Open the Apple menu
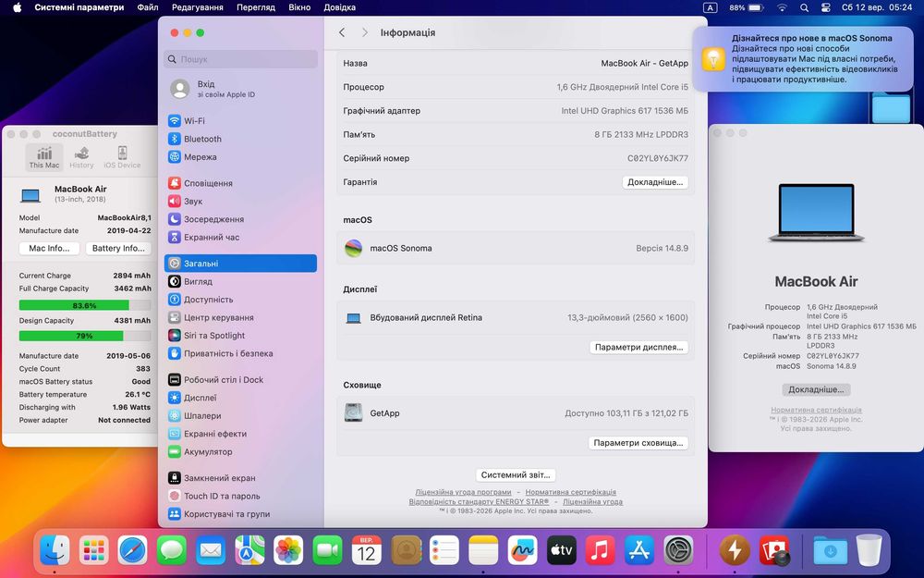 click(17, 7)
